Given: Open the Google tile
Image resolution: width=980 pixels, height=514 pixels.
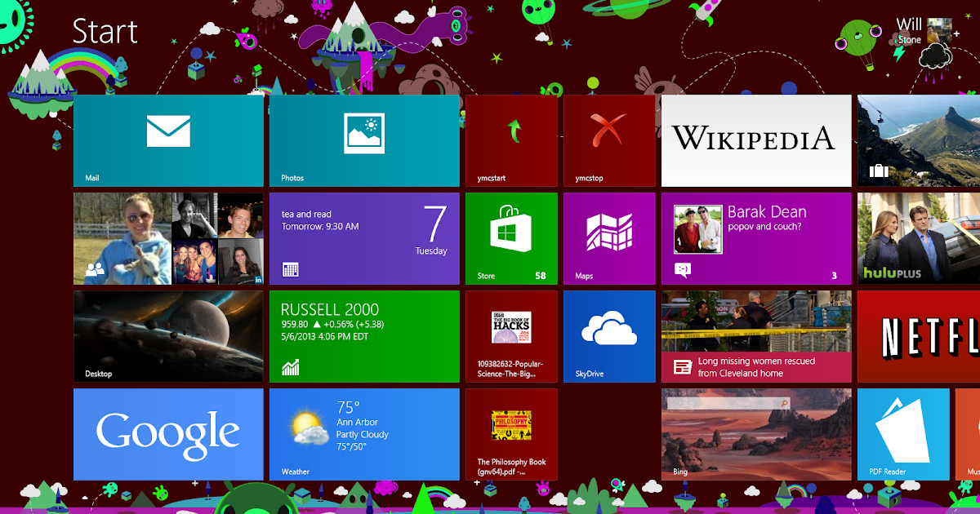Looking at the screenshot, I should pos(168,434).
